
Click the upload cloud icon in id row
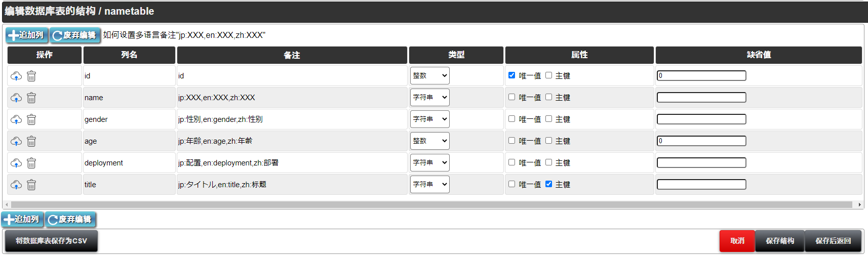point(16,76)
